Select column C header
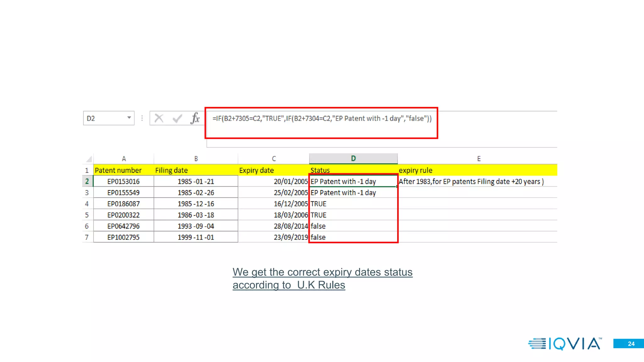The width and height of the screenshot is (644, 362). pos(274,159)
